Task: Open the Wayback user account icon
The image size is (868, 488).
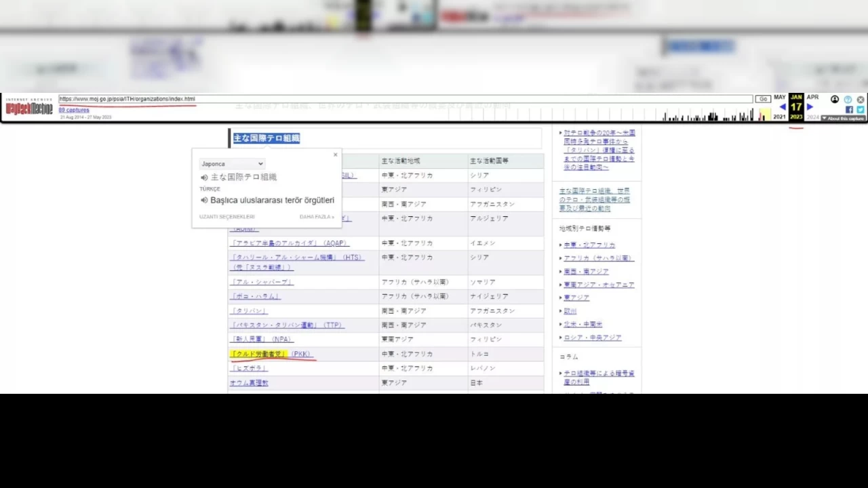Action: tap(835, 100)
